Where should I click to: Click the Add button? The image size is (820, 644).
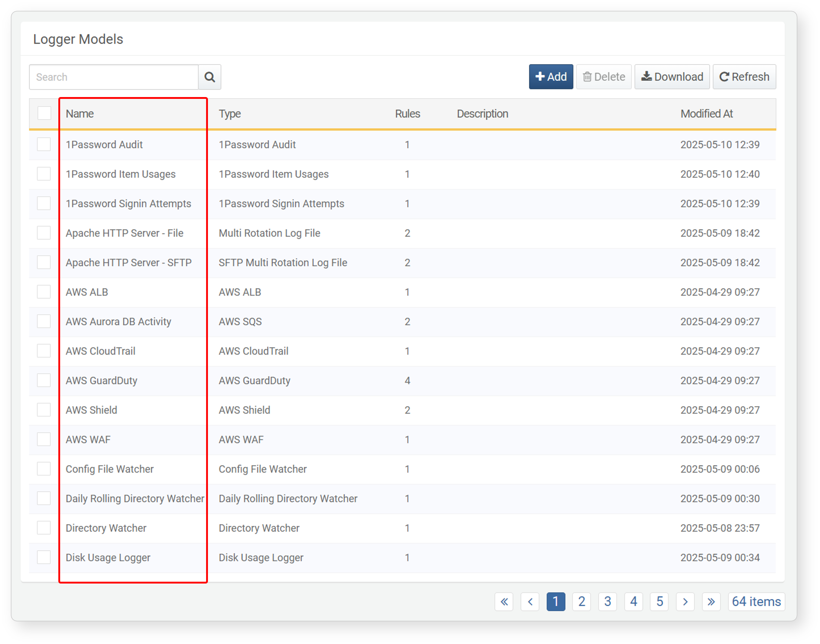[551, 77]
